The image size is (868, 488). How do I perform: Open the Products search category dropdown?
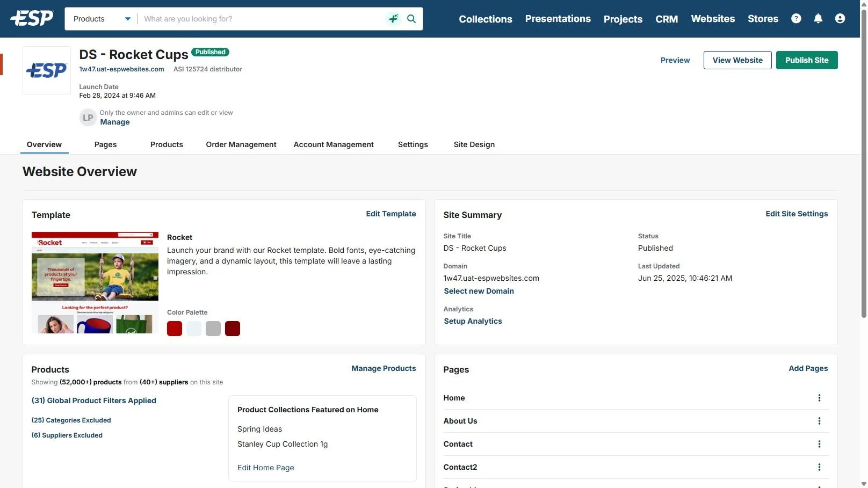click(x=102, y=19)
